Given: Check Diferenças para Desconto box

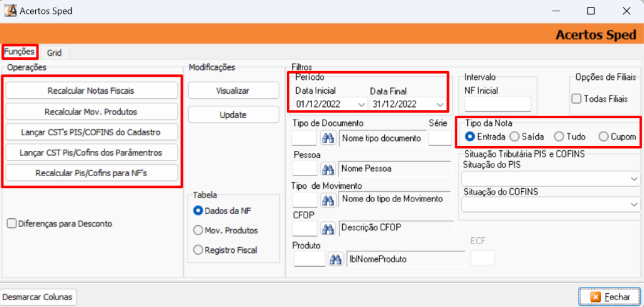Looking at the screenshot, I should pyautogui.click(x=12, y=223).
